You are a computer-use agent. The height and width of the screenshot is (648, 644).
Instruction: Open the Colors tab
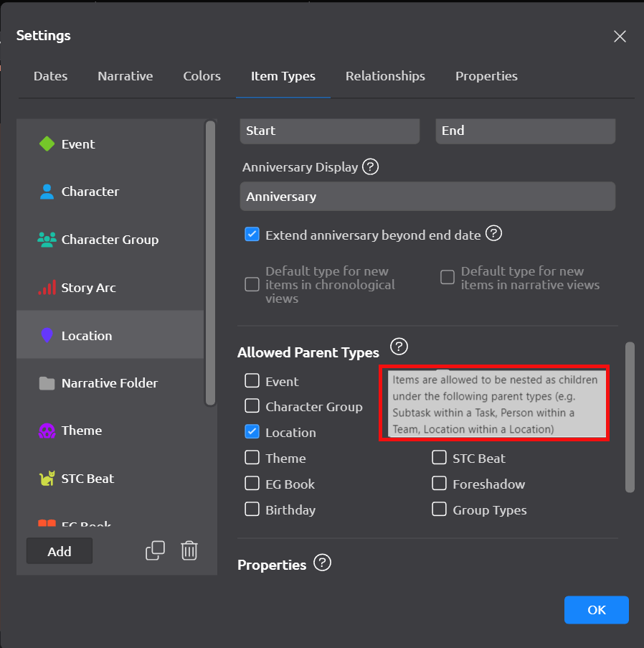tap(202, 76)
